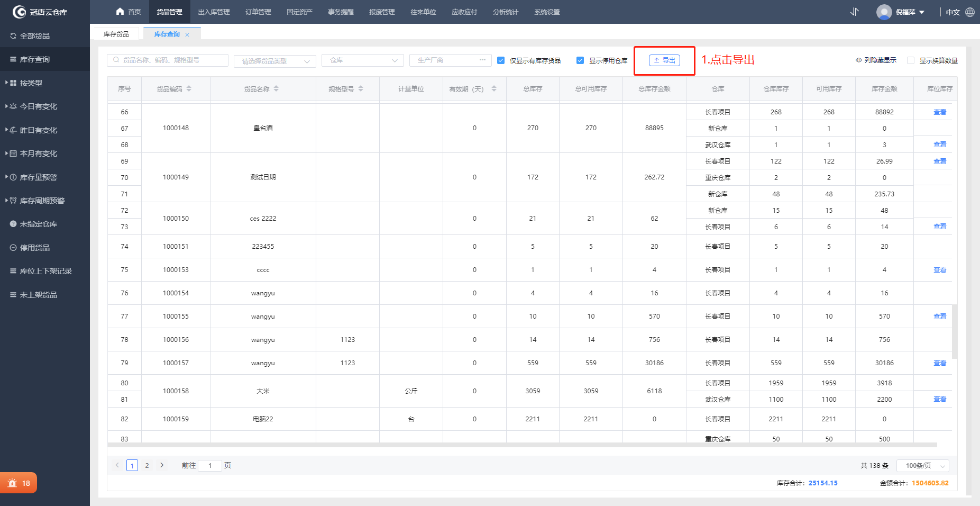Click the list icon beside 库位上下架记录
The image size is (980, 506).
pos(13,271)
